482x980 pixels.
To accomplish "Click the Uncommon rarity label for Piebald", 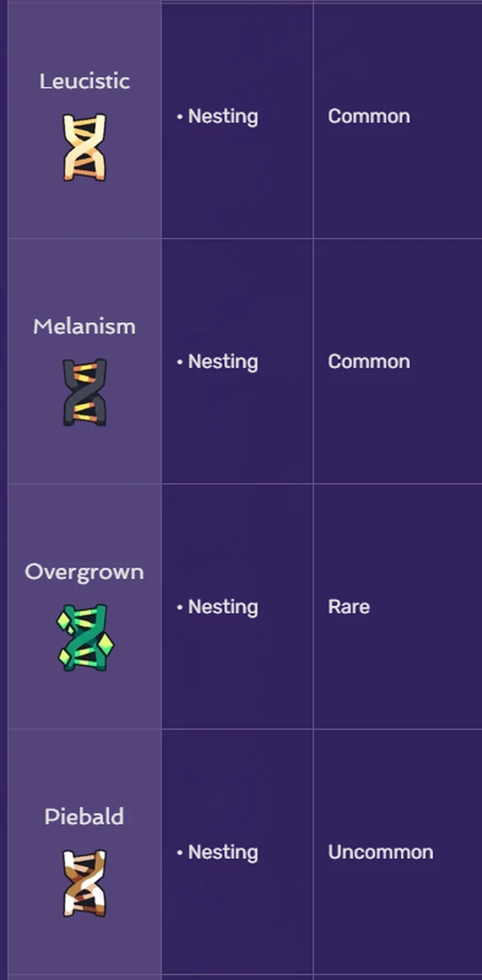I will coord(380,852).
